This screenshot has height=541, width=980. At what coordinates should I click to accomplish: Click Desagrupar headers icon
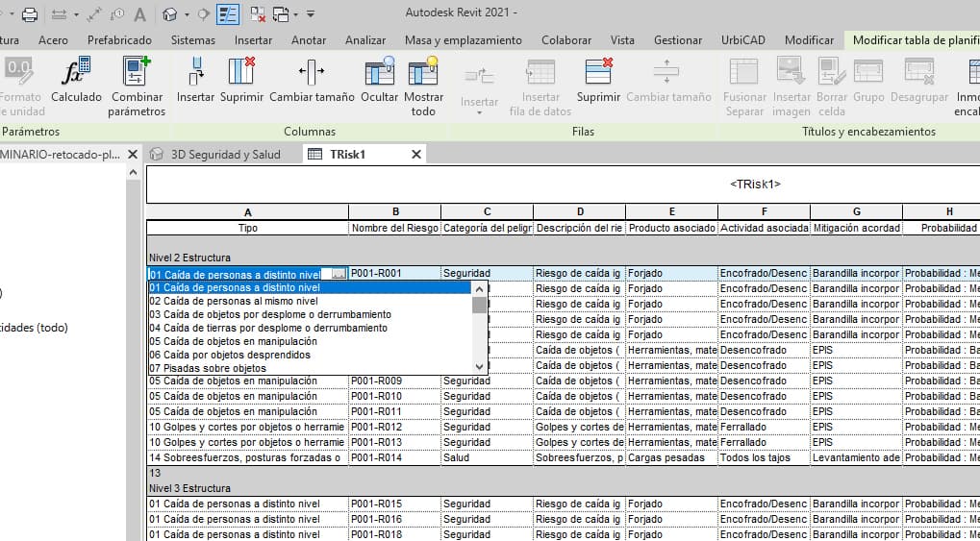pyautogui.click(x=920, y=72)
